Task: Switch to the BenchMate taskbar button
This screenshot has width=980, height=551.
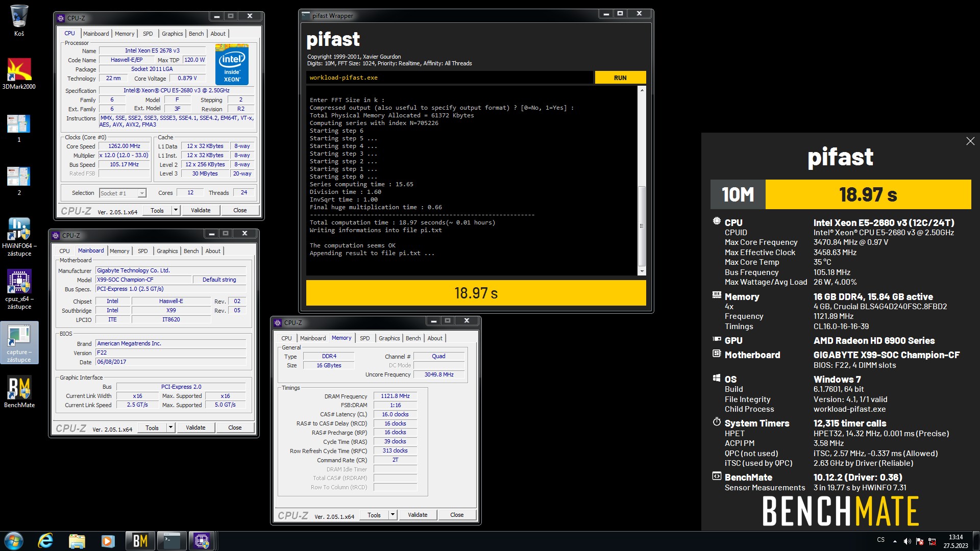Action: (x=140, y=541)
